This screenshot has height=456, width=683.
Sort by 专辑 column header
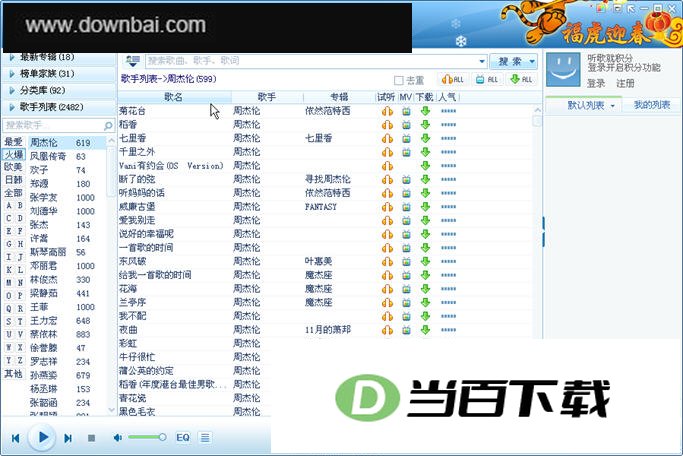pyautogui.click(x=339, y=97)
